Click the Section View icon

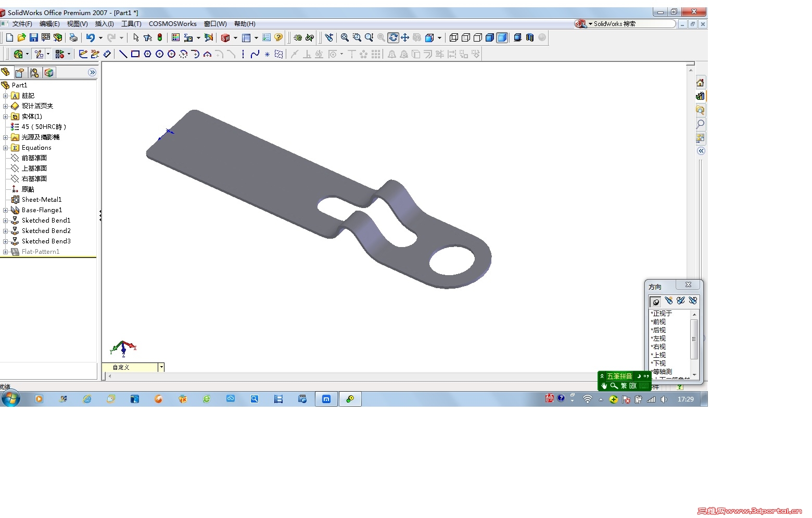pos(530,37)
